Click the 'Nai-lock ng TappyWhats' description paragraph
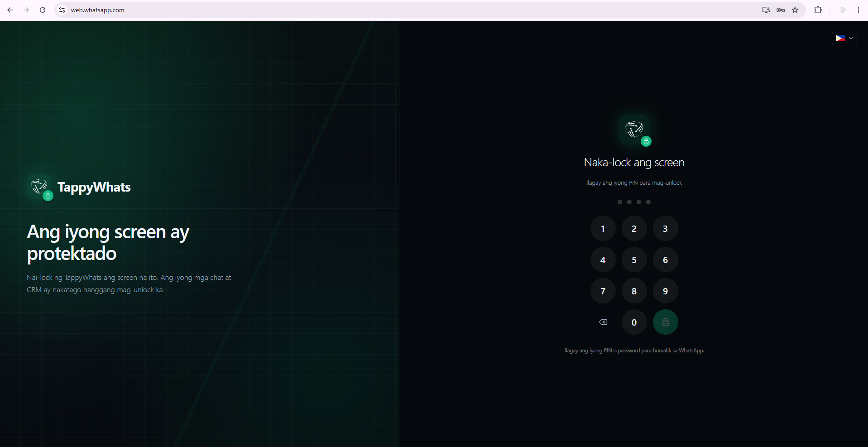The width and height of the screenshot is (868, 447). point(129,284)
